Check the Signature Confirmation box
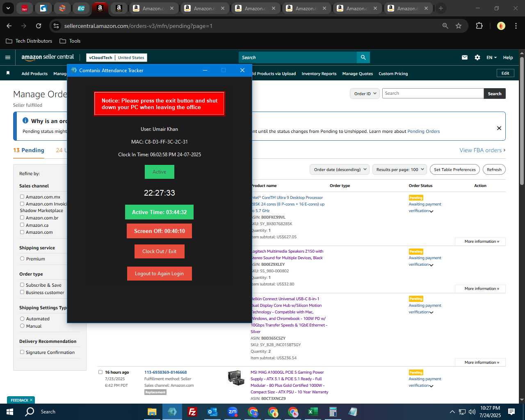This screenshot has height=420, width=525. click(x=22, y=352)
